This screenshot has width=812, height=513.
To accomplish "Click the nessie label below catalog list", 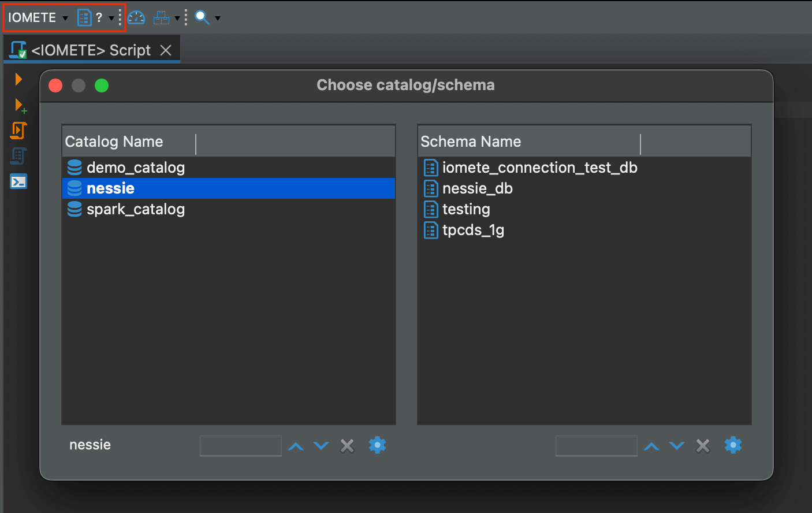I will point(90,445).
